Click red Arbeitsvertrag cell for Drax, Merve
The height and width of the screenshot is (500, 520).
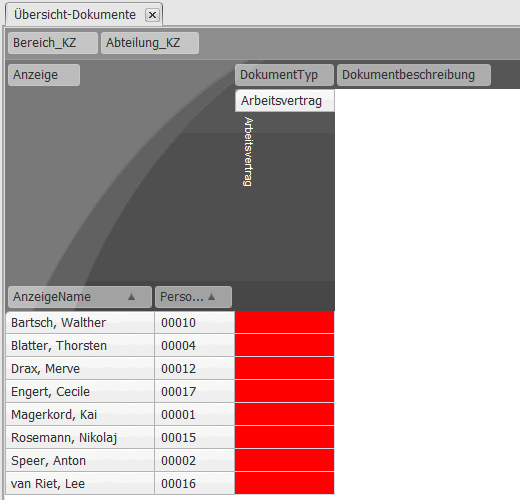point(284,368)
